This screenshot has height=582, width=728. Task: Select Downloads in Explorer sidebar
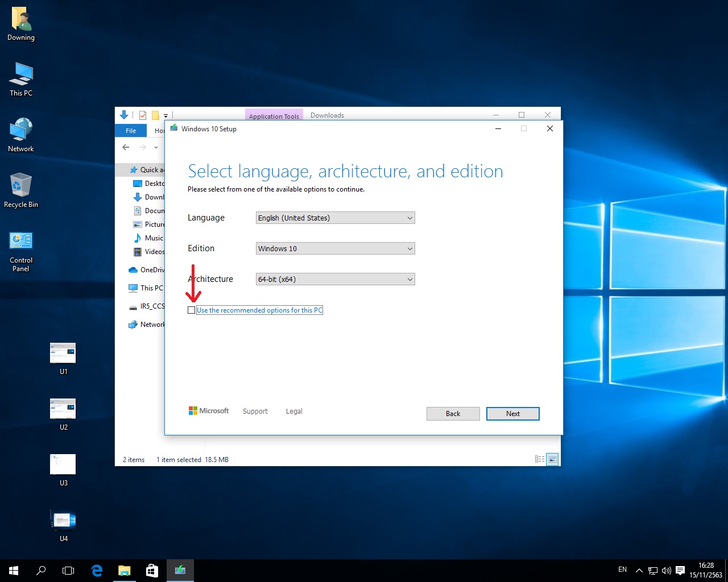tap(149, 197)
